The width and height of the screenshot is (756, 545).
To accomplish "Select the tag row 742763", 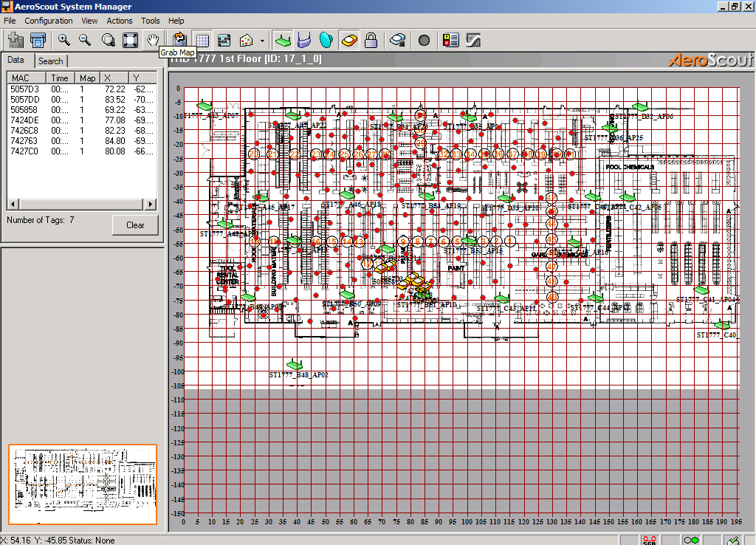I will 81,141.
